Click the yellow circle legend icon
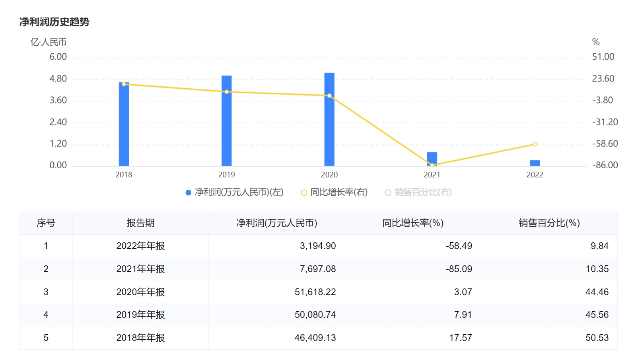Image resolution: width=636 pixels, height=364 pixels. tap(304, 193)
